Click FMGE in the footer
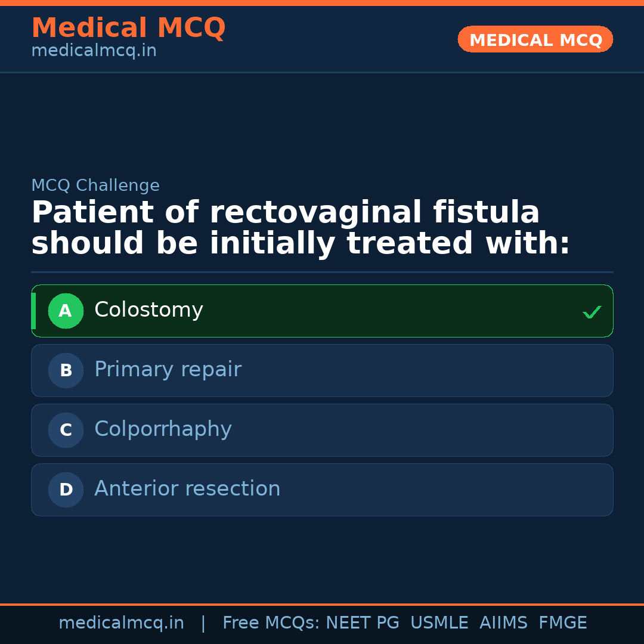 click(562, 623)
